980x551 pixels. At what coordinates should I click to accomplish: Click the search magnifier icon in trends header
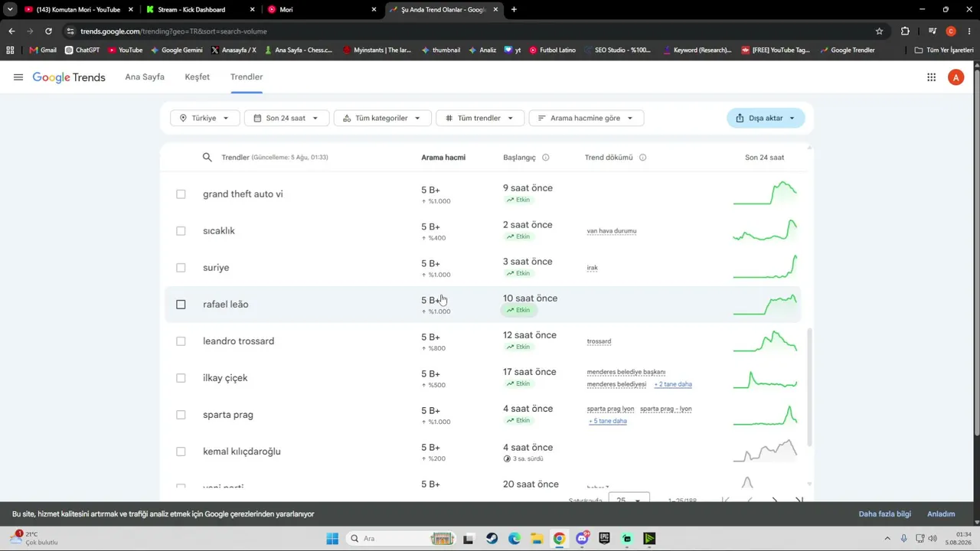pos(207,158)
